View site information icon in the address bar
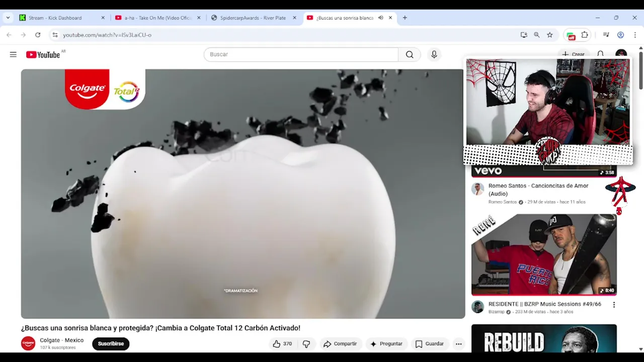Screen dimensions: 644x362 [x=55, y=35]
